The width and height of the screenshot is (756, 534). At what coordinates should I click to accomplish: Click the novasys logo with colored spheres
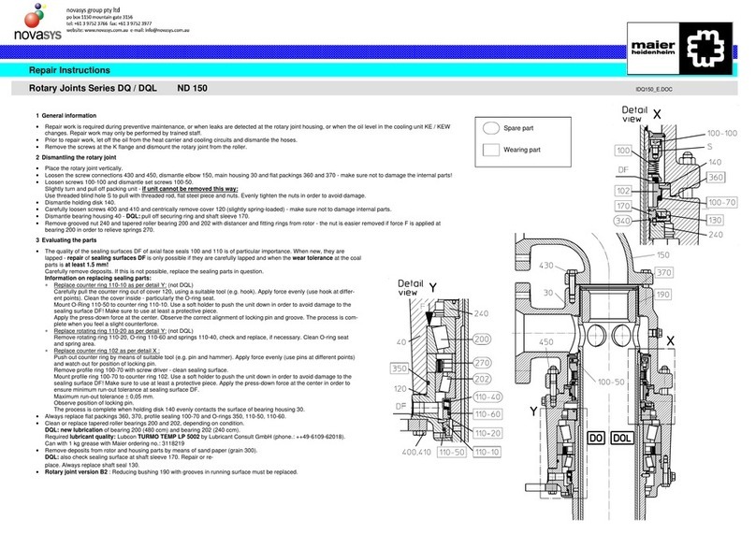pos(37,22)
